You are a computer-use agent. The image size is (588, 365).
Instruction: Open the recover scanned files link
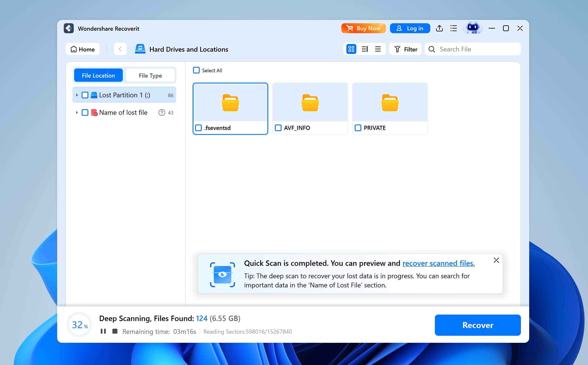(x=438, y=263)
